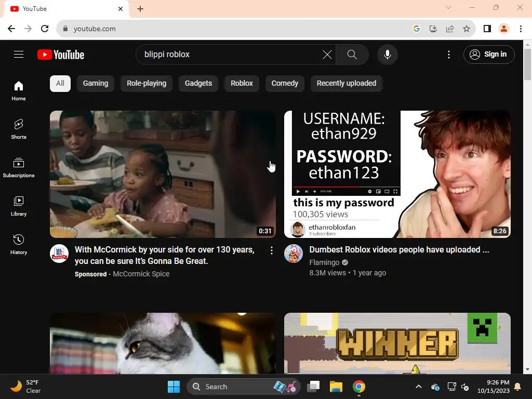Open the Flamingo channel name link
The image size is (532, 399).
coord(324,262)
